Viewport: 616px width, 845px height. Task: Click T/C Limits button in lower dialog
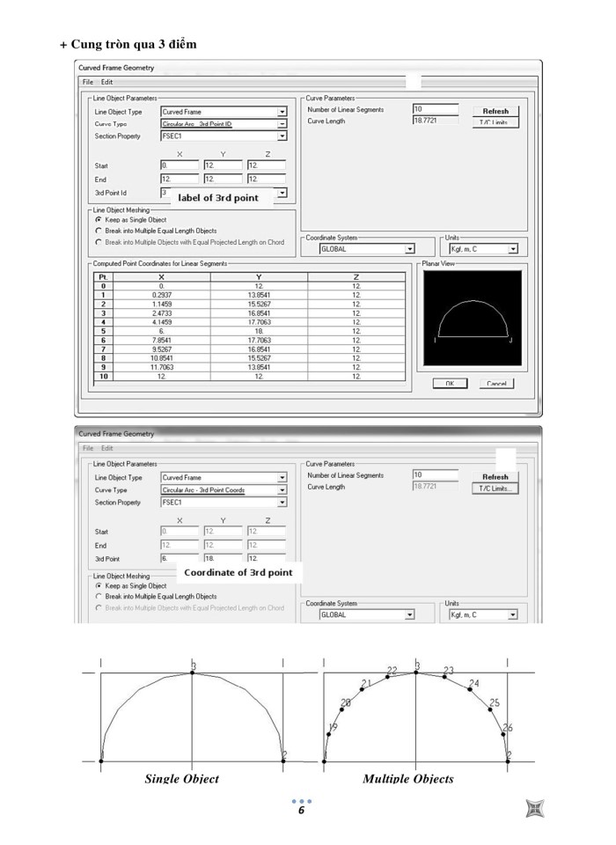click(495, 488)
